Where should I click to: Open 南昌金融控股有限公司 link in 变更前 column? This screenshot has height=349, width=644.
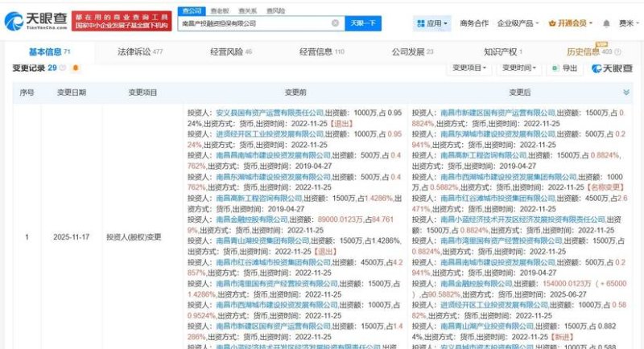click(252, 220)
